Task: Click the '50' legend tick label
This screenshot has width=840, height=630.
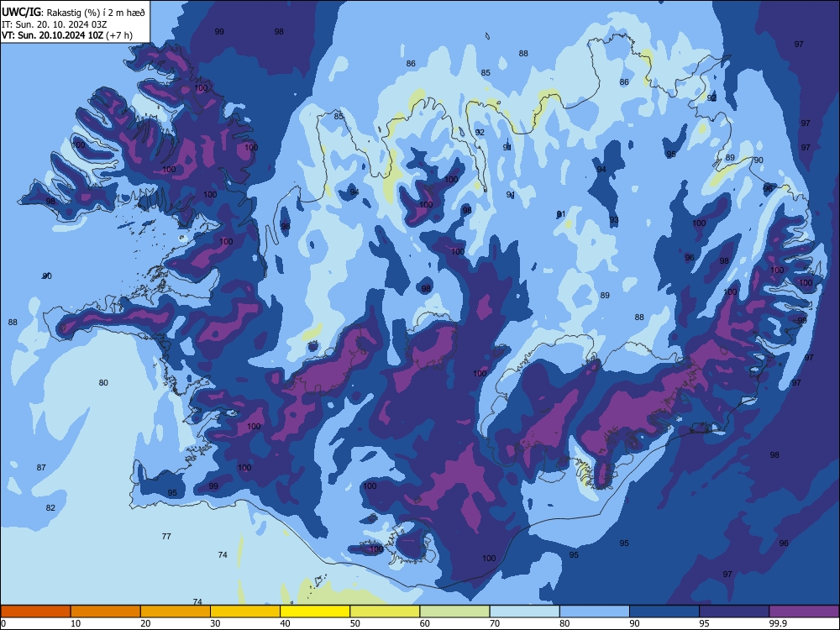Action: 355,623
